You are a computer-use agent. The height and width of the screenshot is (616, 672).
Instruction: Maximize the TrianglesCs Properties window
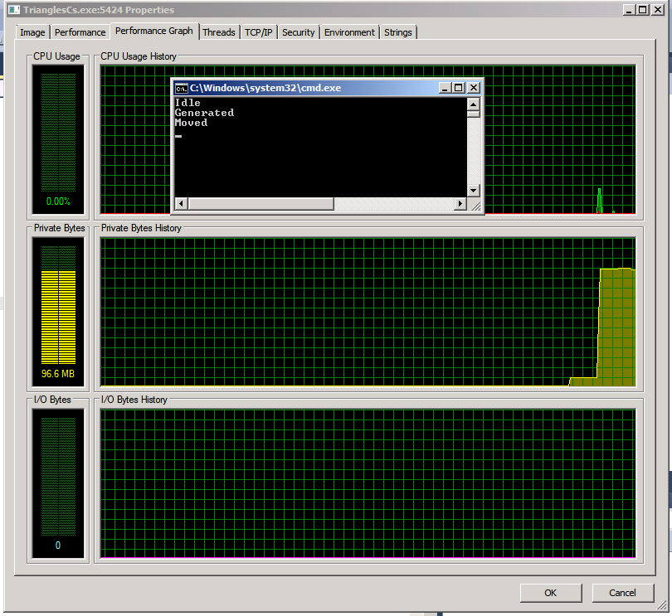643,9
